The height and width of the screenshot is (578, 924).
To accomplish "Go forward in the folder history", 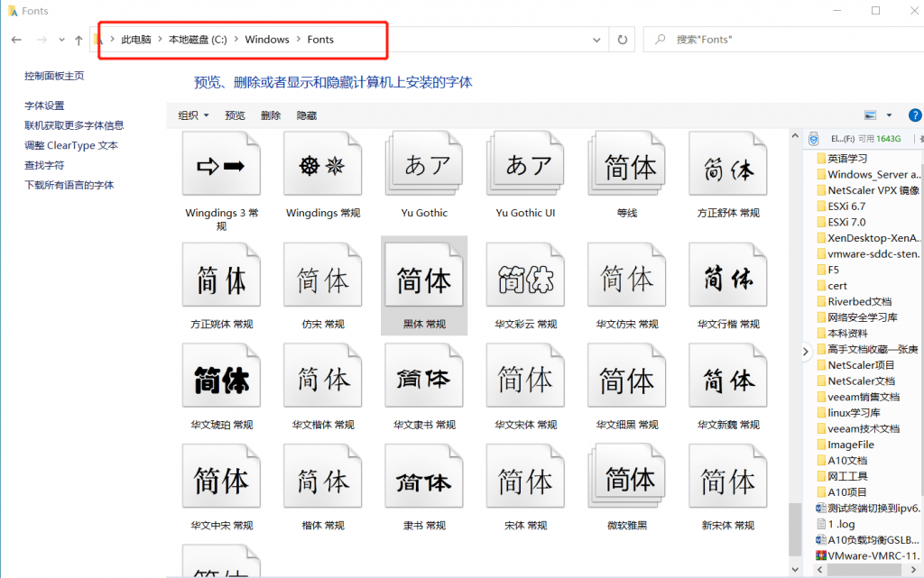I will (42, 40).
